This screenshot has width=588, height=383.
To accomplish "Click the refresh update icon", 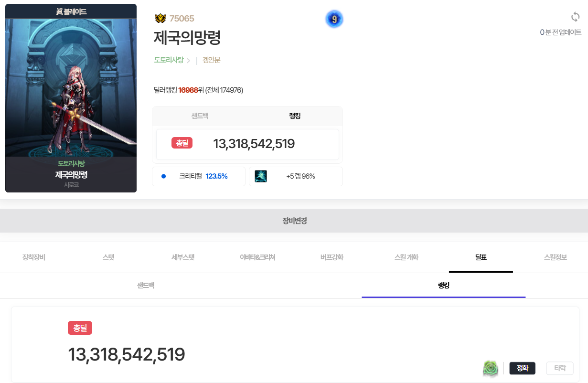I will (x=575, y=17).
